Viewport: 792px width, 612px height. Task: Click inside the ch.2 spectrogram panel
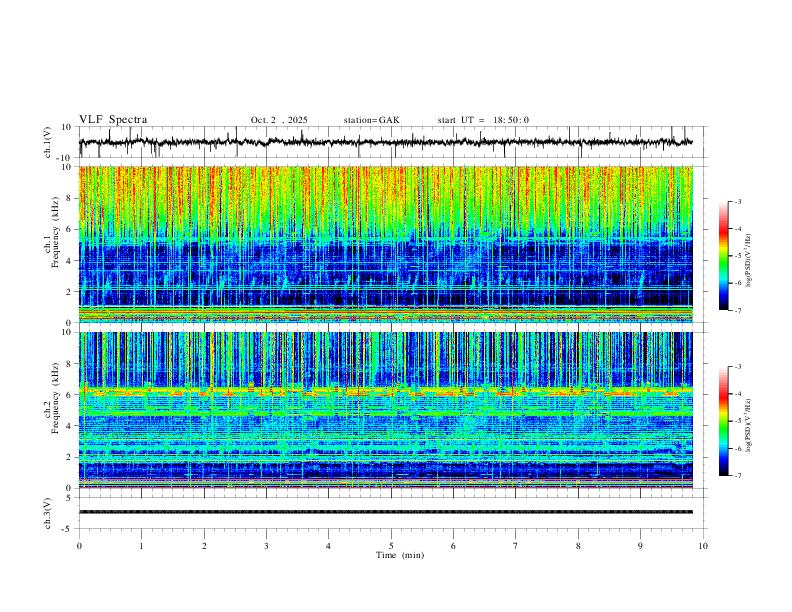pyautogui.click(x=385, y=410)
